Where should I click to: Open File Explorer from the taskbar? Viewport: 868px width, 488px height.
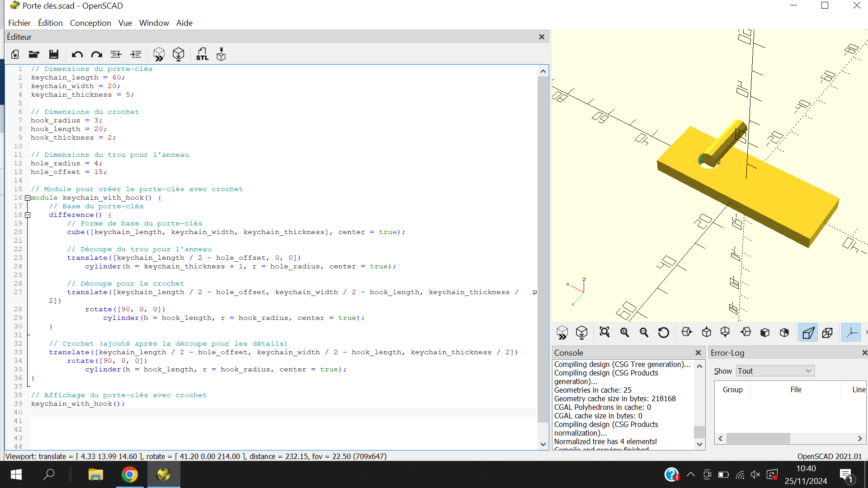click(95, 474)
